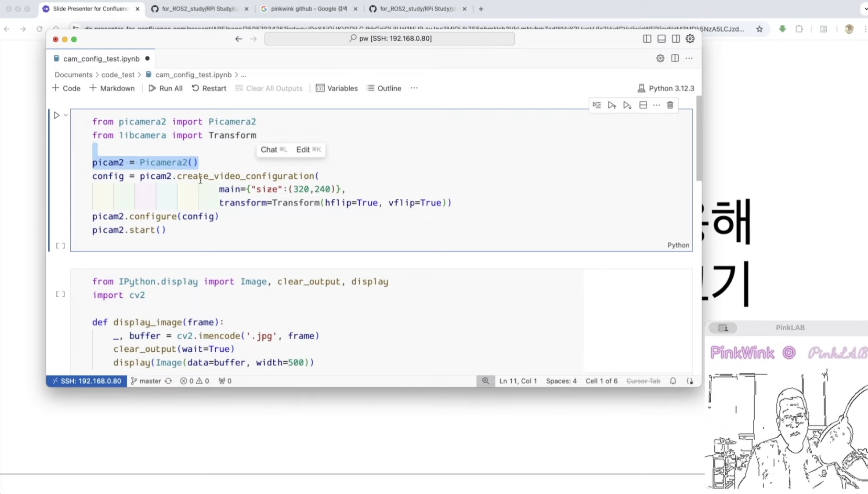This screenshot has height=494, width=868.
Task: Open the master branch picker
Action: click(x=146, y=381)
